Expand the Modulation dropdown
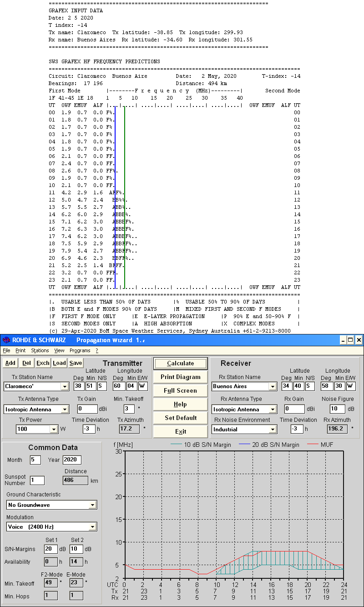This screenshot has width=364, height=607. pyautogui.click(x=93, y=526)
